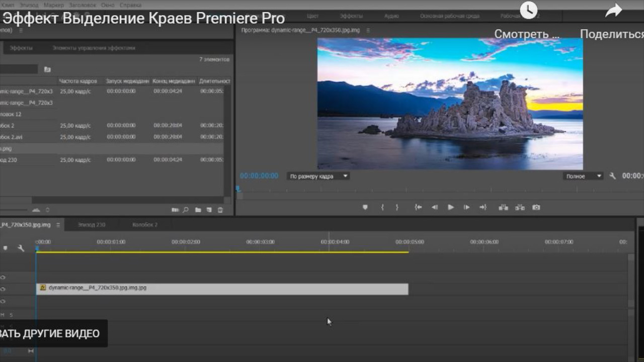Click the Mark Out bracket icon

coord(397,207)
